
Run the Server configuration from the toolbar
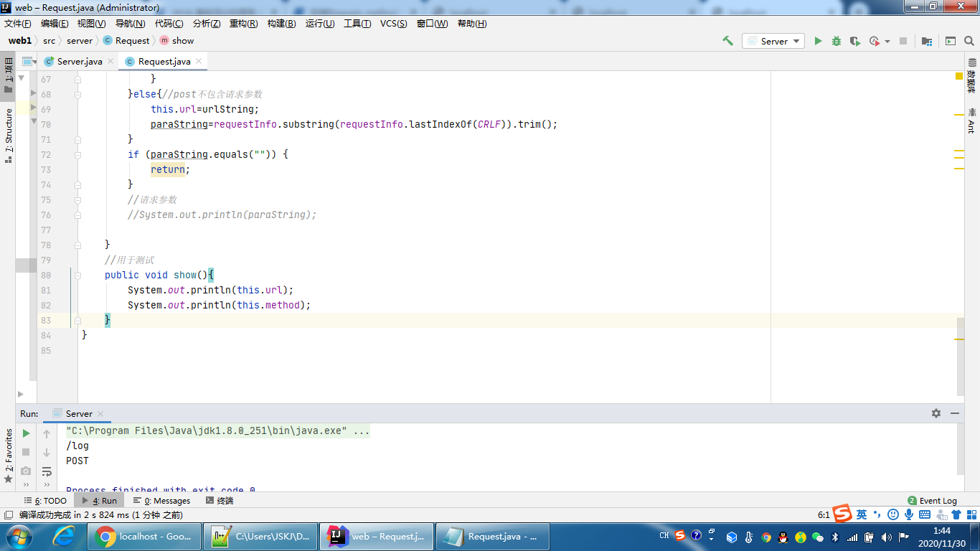pyautogui.click(x=818, y=41)
